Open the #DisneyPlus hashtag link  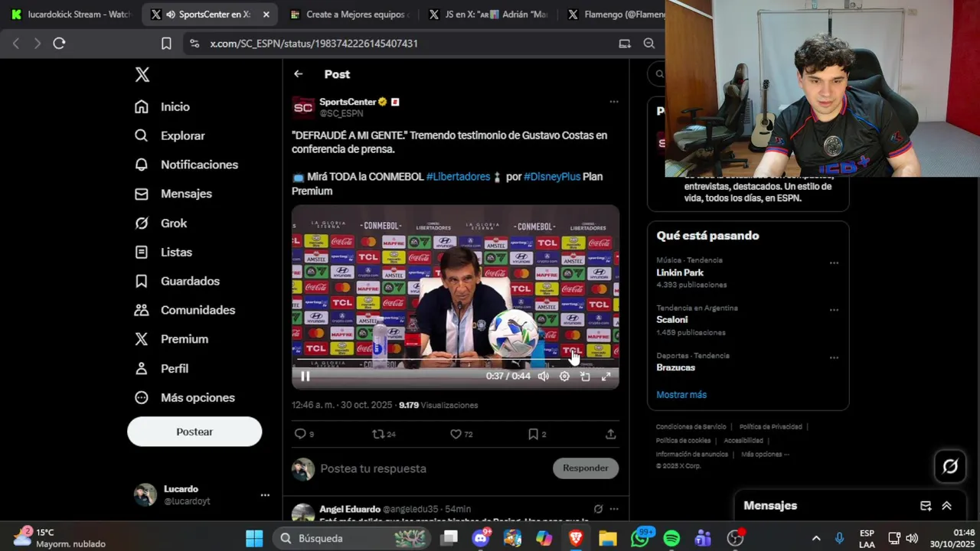552,177
